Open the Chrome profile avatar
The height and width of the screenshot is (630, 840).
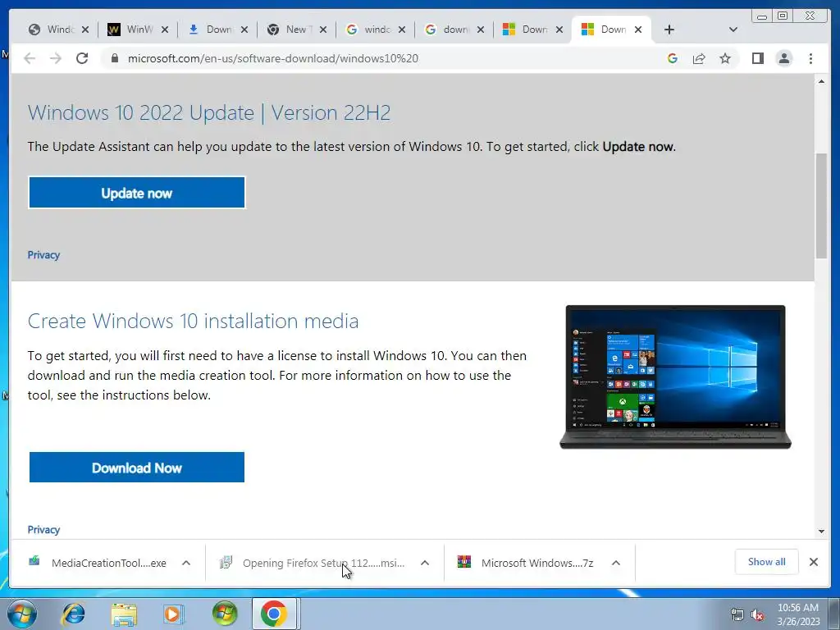(x=783, y=58)
